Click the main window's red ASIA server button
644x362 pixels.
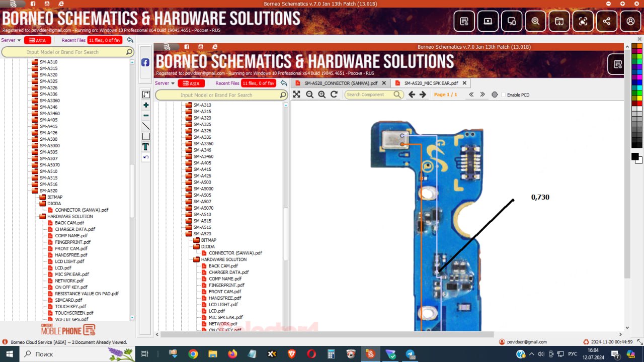click(x=37, y=40)
